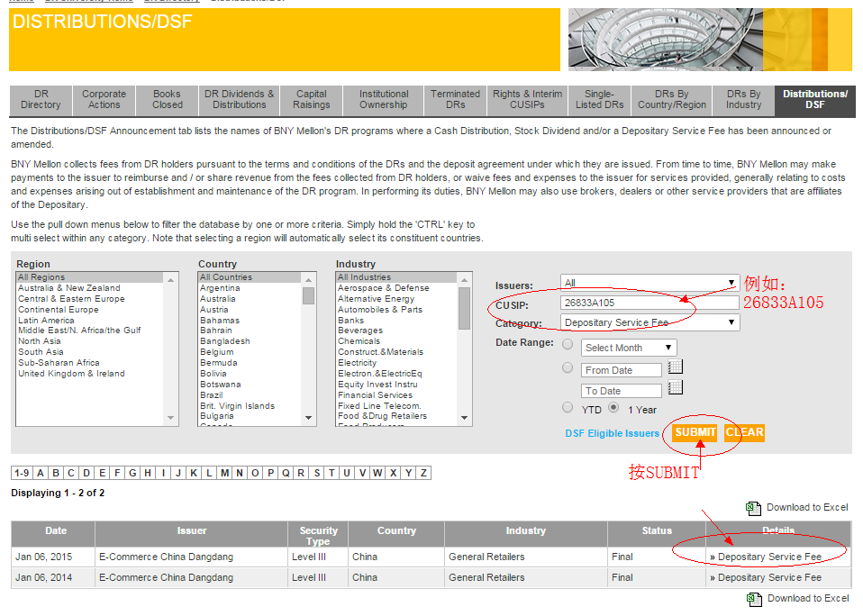Click the CLEAR button
The width and height of the screenshot is (863, 616).
pos(744,433)
